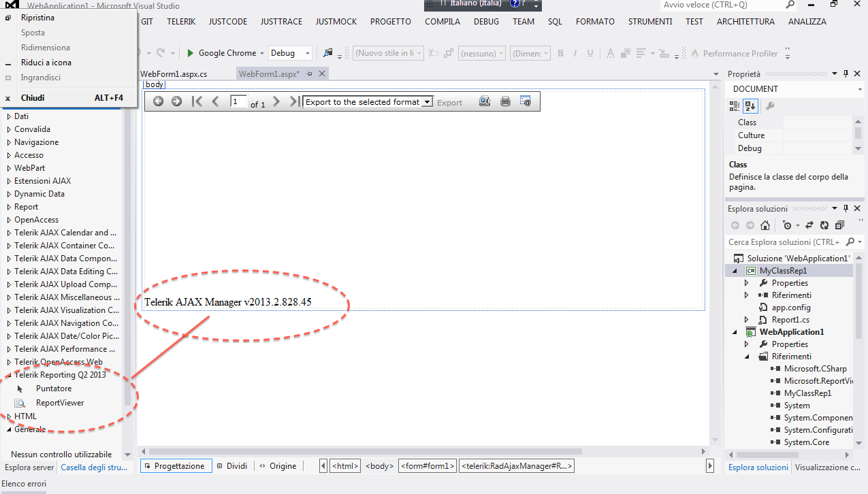This screenshot has height=494, width=868.
Task: Open the JUSTCODE menu
Action: (228, 22)
